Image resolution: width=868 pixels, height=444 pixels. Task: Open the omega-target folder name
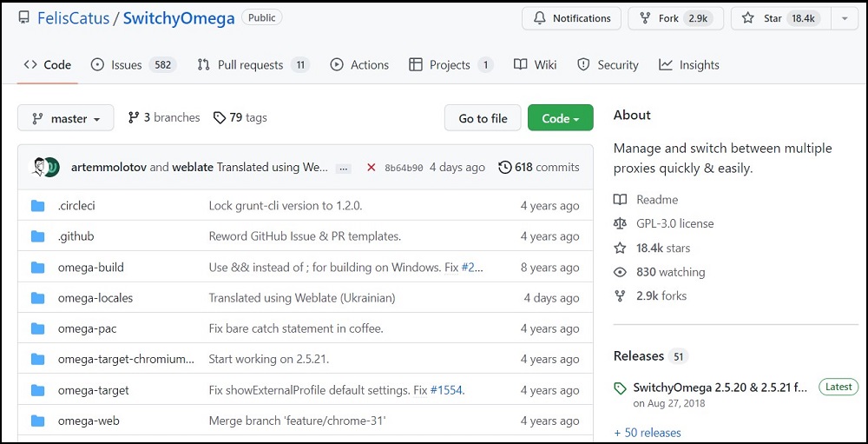[x=93, y=390]
